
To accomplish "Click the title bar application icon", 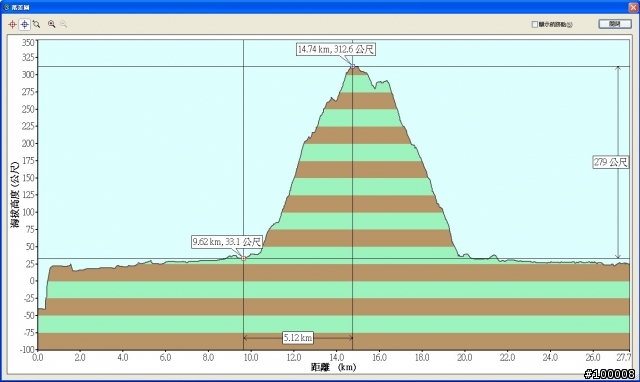I will pos(6,7).
